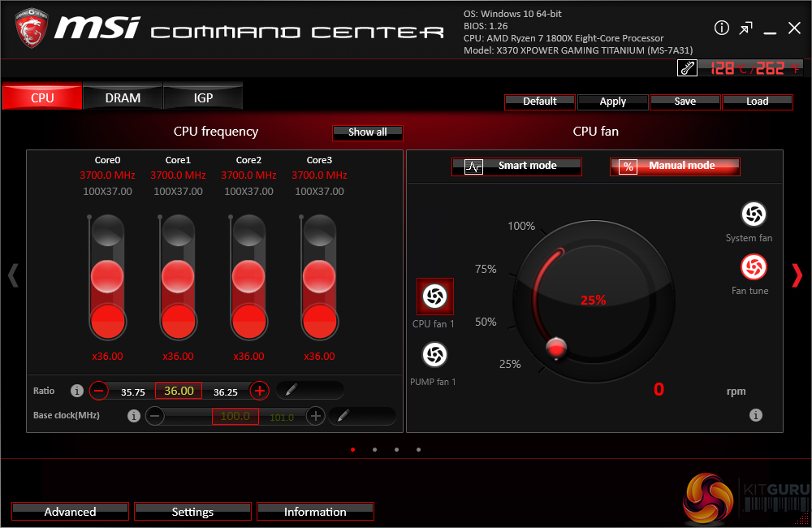The image size is (812, 528).
Task: Open the Advanced menu
Action: [x=70, y=512]
